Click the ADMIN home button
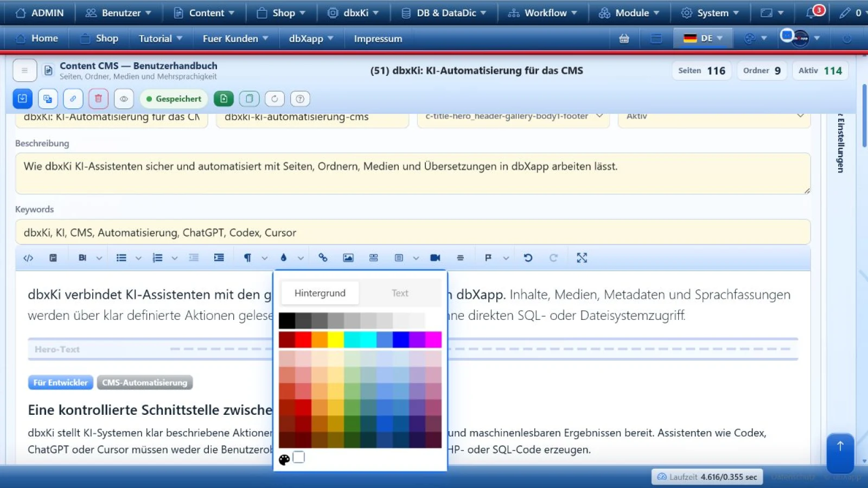The image size is (868, 488). tap(40, 12)
